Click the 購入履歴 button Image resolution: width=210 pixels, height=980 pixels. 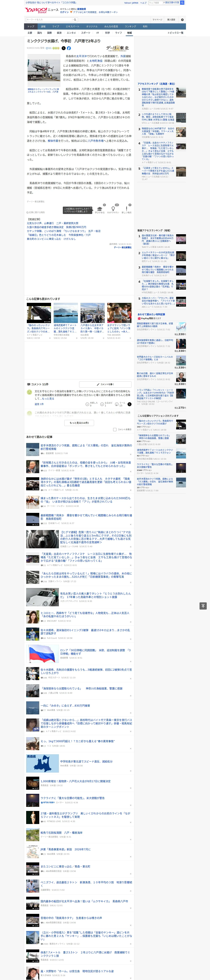(171, 20)
